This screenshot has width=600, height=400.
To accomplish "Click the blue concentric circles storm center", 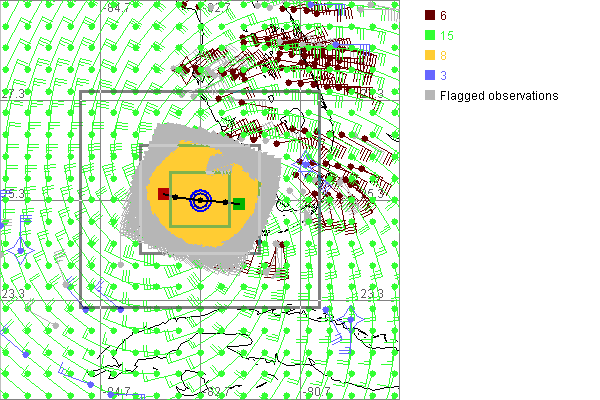I will [x=200, y=201].
